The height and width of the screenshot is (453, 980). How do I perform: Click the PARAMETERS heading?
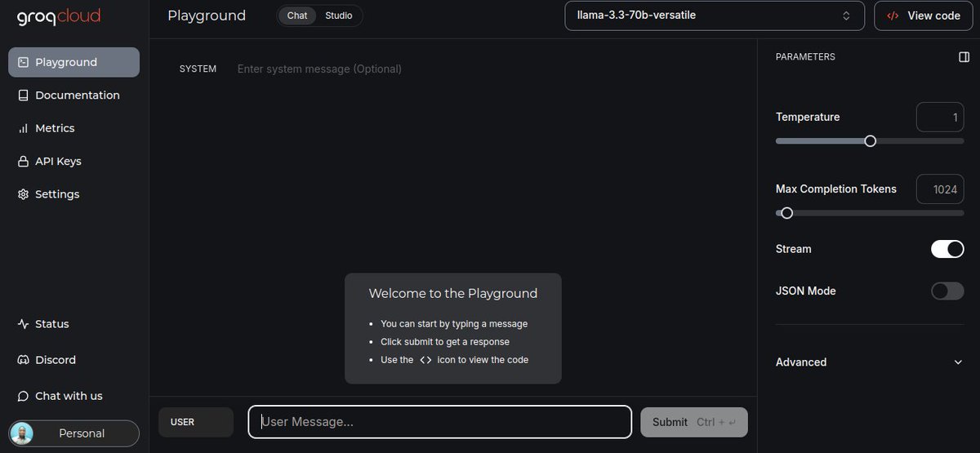(x=805, y=57)
